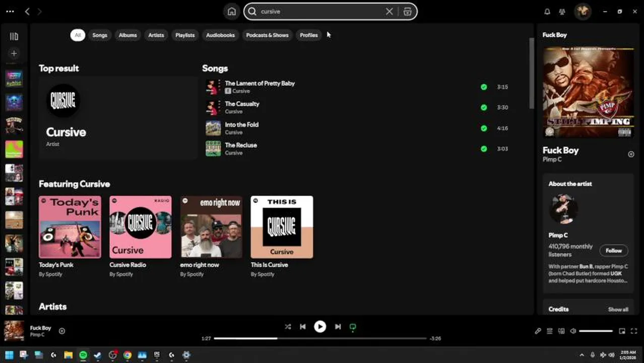
Task: Skip to previous track
Action: pos(303,327)
